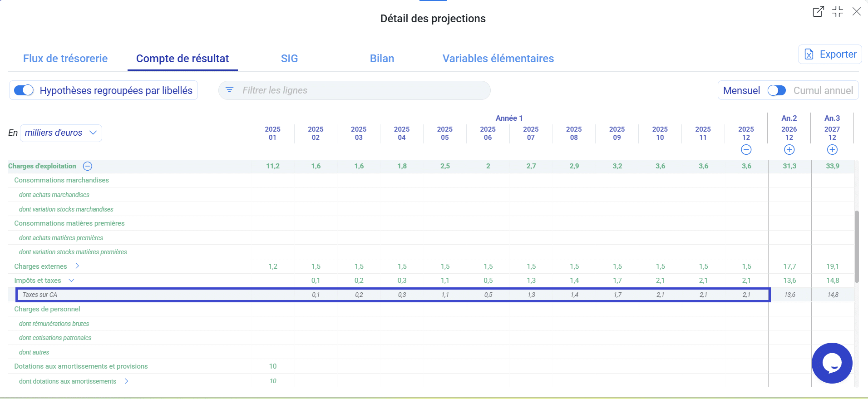Go to Variables élémentaires tab
The width and height of the screenshot is (868, 399).
click(498, 59)
